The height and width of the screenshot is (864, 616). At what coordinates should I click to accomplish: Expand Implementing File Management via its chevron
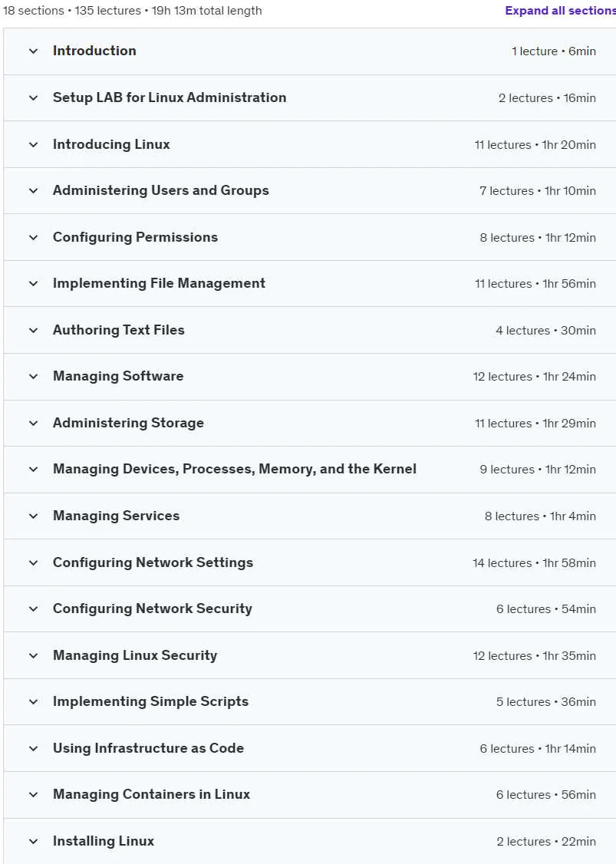pos(34,284)
